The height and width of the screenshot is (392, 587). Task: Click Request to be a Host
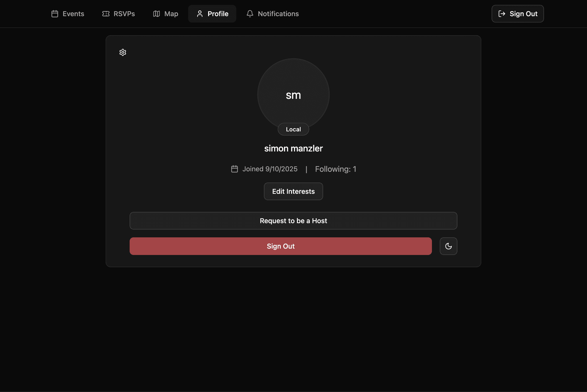pyautogui.click(x=293, y=221)
